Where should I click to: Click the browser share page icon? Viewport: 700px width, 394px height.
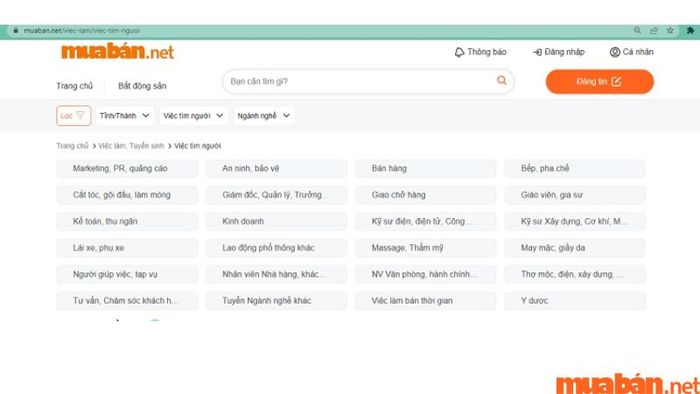tap(654, 30)
